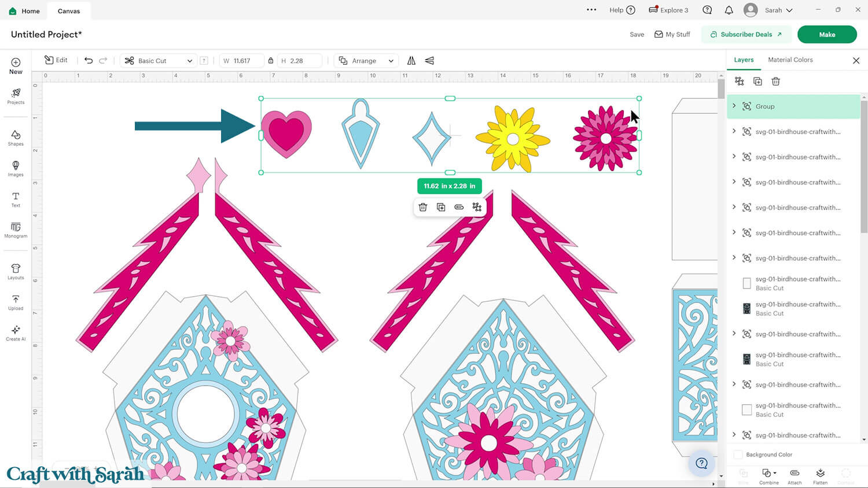Image resolution: width=868 pixels, height=488 pixels.
Task: Click the Upload tool
Action: point(16,302)
